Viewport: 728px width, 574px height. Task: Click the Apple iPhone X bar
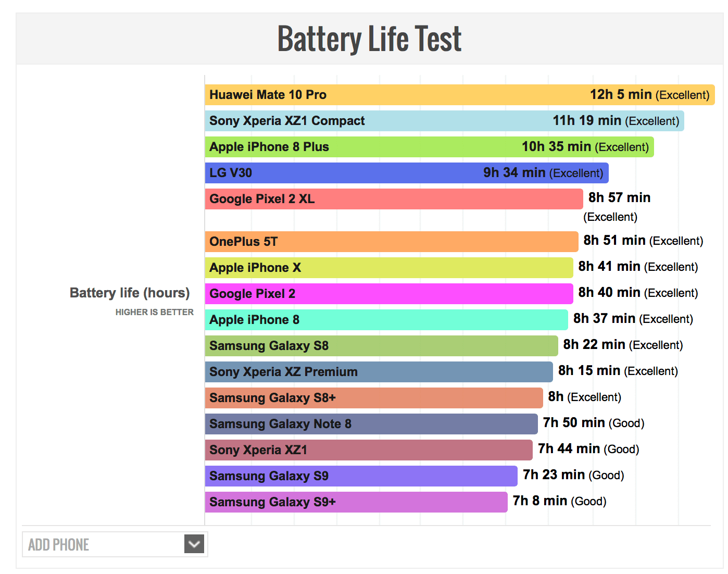(388, 268)
